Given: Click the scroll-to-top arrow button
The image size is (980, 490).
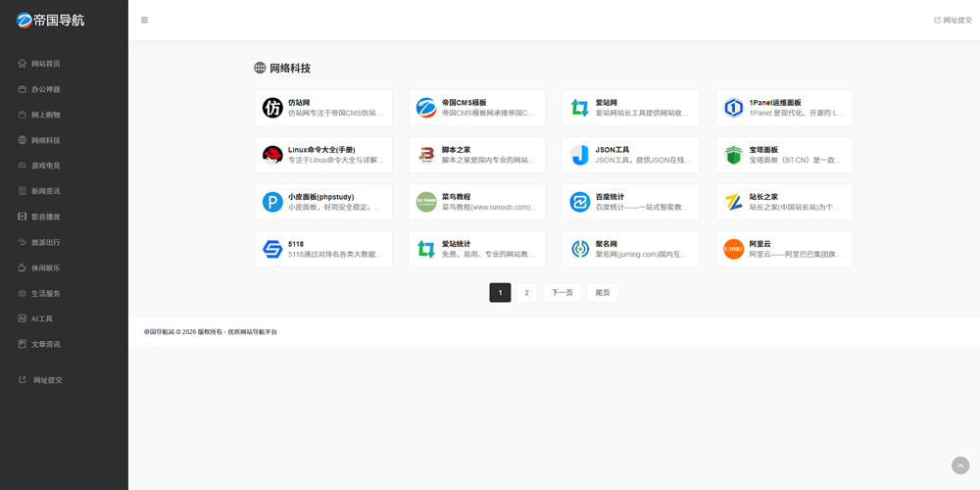Looking at the screenshot, I should tap(960, 465).
